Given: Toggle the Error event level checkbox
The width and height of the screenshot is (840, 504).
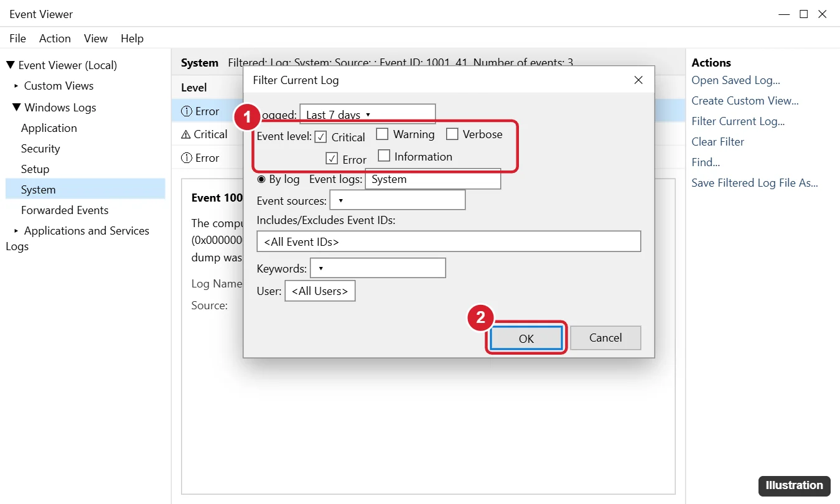Looking at the screenshot, I should [332, 159].
